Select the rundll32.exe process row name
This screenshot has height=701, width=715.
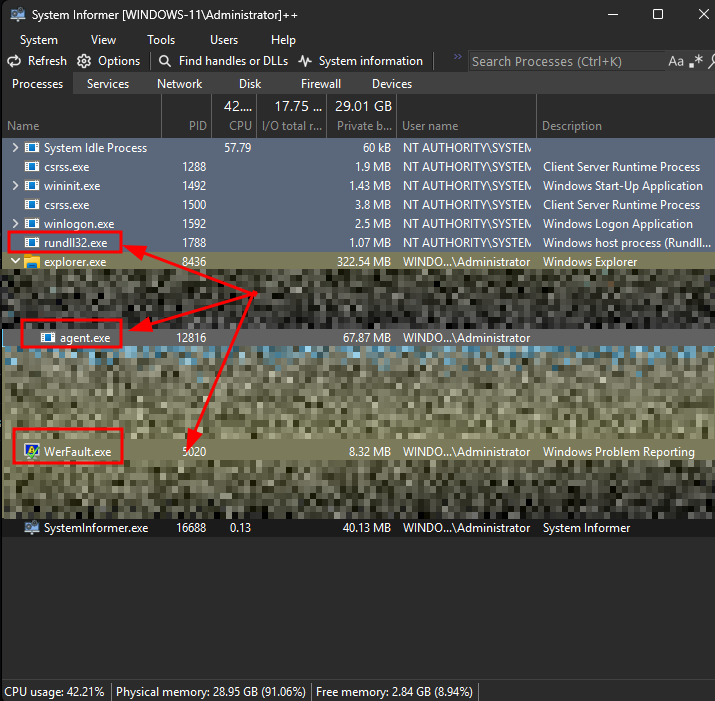[76, 243]
